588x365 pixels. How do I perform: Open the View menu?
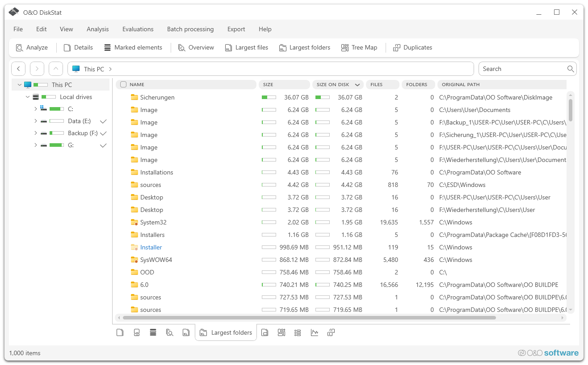coord(66,29)
